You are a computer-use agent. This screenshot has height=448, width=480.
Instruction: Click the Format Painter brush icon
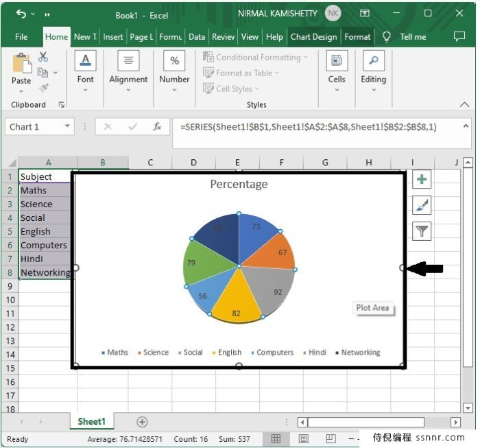[44, 88]
